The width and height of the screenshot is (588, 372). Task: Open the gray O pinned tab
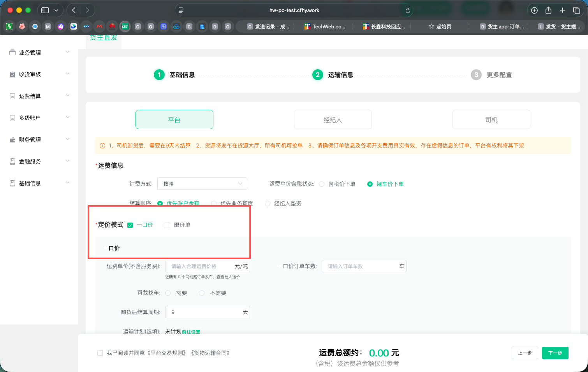[x=151, y=26]
